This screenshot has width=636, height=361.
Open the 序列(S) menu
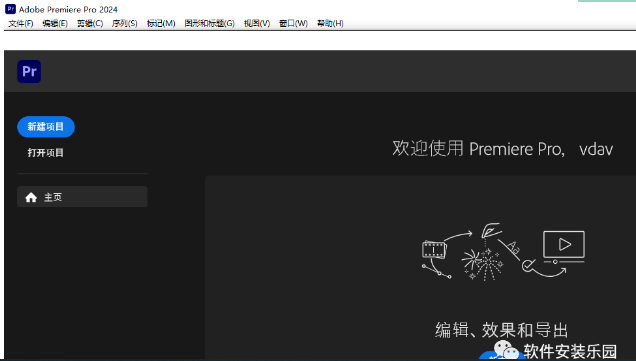(x=125, y=24)
